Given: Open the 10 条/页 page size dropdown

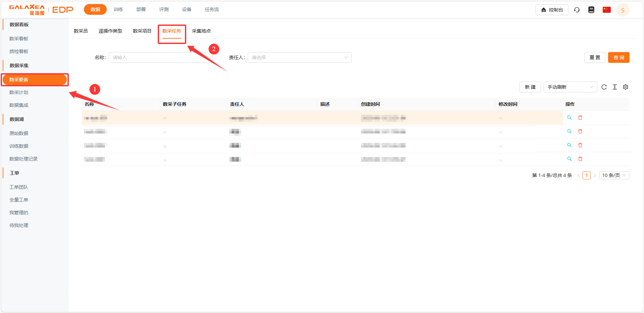Looking at the screenshot, I should 614,175.
